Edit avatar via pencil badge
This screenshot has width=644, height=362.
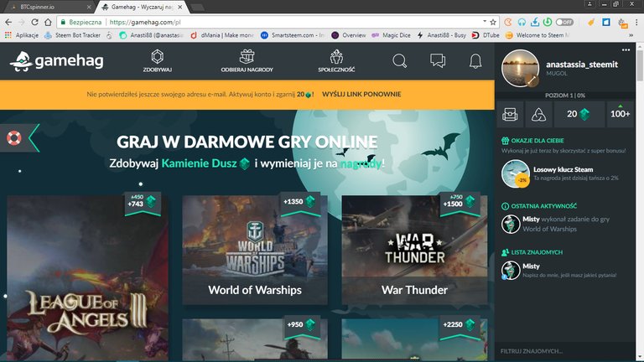point(532,80)
